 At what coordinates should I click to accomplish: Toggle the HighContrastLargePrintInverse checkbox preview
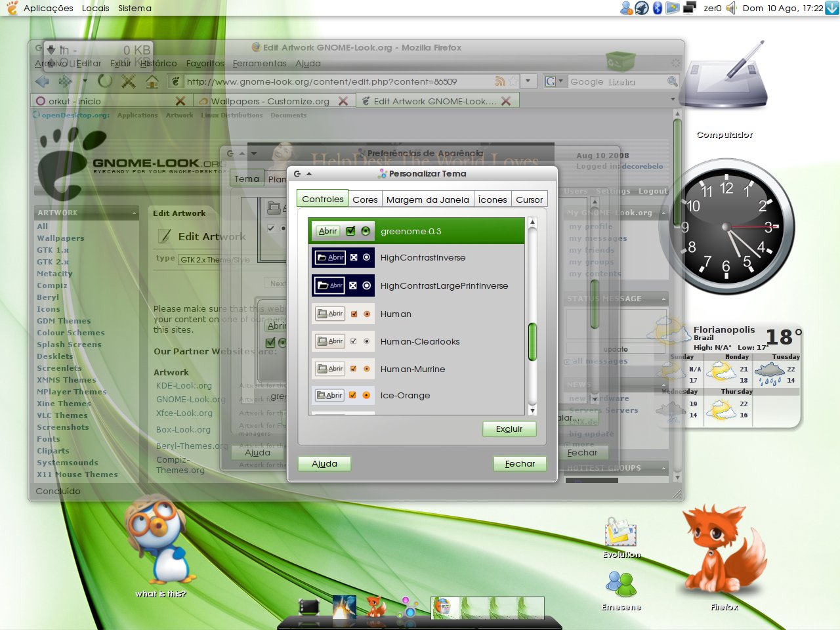tap(353, 285)
